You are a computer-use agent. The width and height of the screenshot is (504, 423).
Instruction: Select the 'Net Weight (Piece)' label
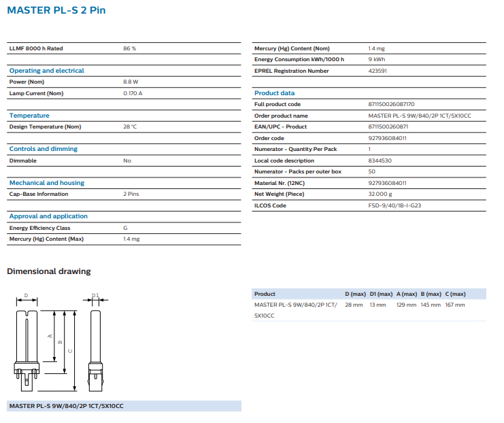(279, 194)
